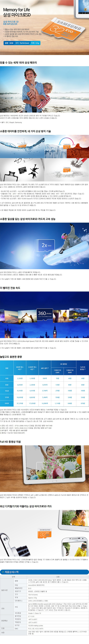
Task: Select the 'Memory for Life' headline
Action: [x=16, y=10]
